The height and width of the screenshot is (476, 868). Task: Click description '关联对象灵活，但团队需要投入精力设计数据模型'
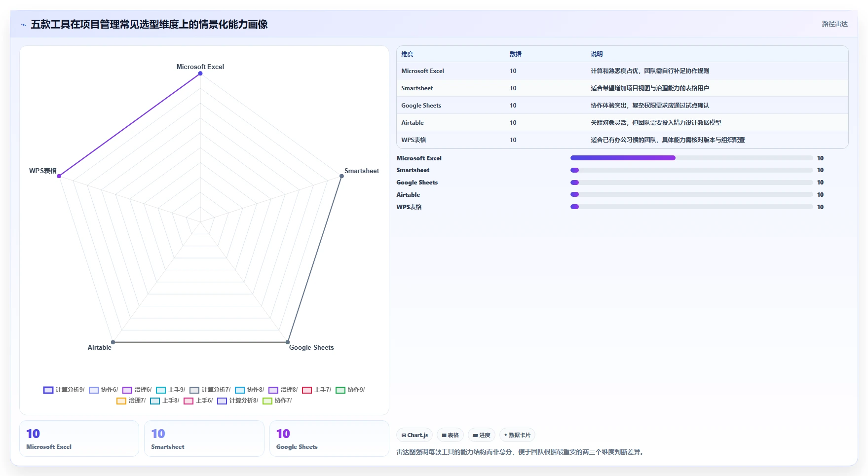(656, 123)
